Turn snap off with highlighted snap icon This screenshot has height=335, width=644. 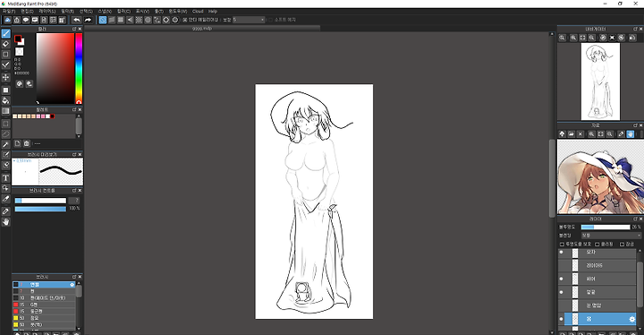click(103, 20)
